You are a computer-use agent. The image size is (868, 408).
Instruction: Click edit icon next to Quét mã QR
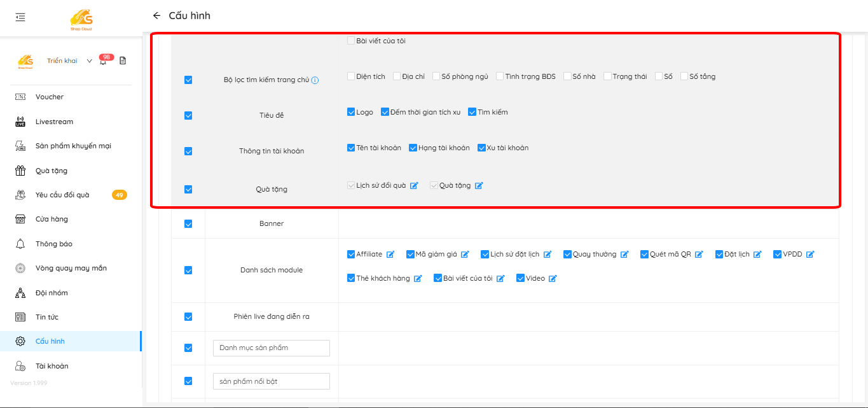(699, 255)
